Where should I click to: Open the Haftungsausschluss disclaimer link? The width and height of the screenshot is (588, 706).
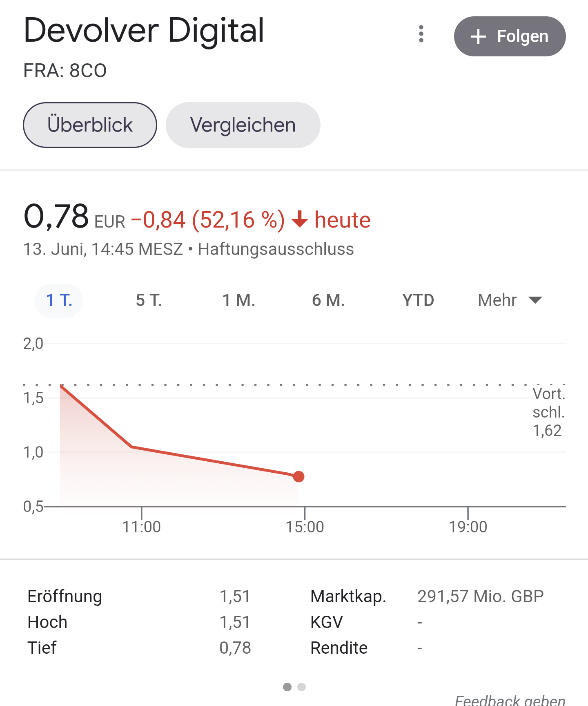click(x=276, y=249)
